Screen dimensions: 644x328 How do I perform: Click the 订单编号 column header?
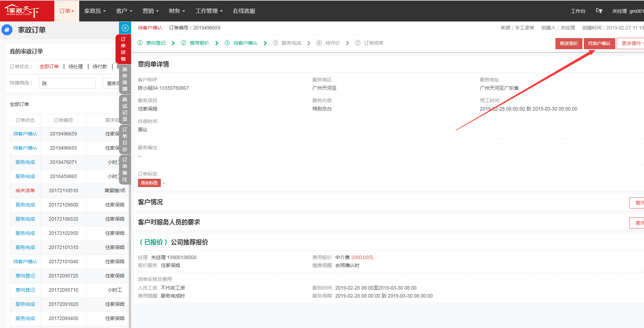pyautogui.click(x=64, y=120)
